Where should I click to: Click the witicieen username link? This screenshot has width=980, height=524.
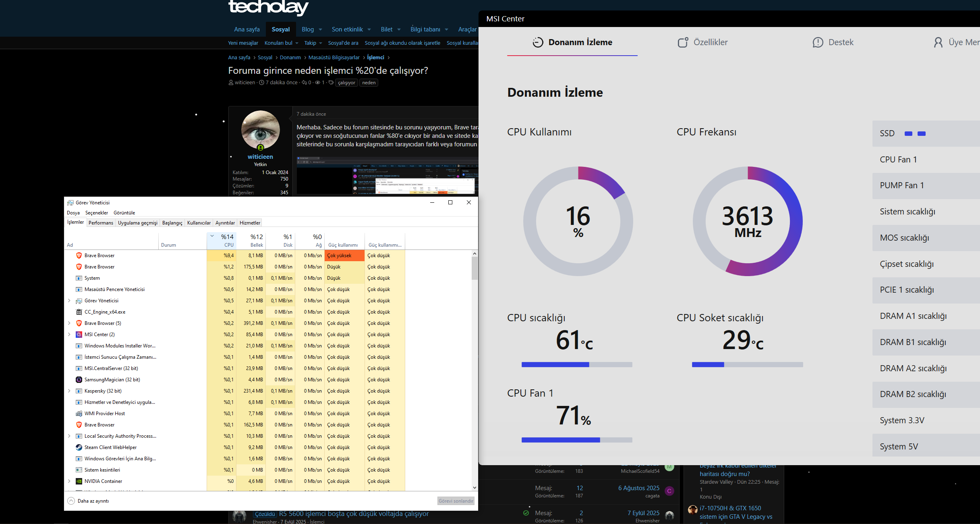(260, 157)
